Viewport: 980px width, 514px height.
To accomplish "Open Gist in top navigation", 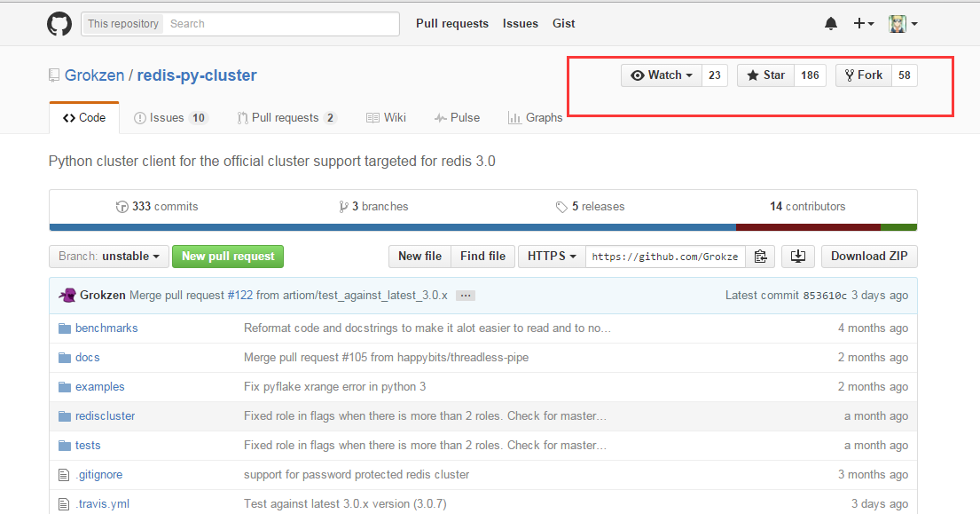I will 564,24.
